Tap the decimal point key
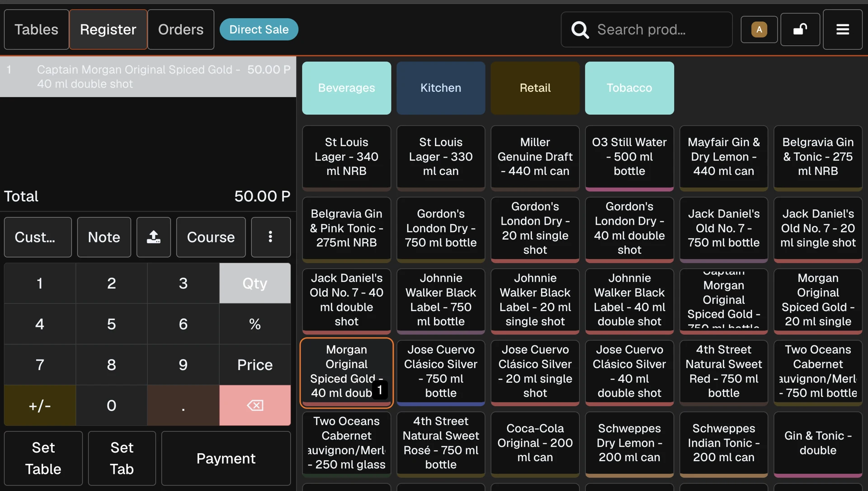This screenshot has height=491, width=868. (183, 405)
